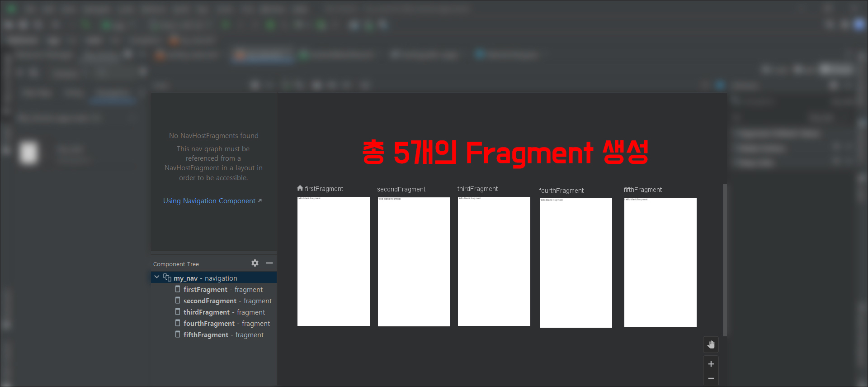868x387 pixels.
Task: Open Component Tree settings gear
Action: click(255, 263)
